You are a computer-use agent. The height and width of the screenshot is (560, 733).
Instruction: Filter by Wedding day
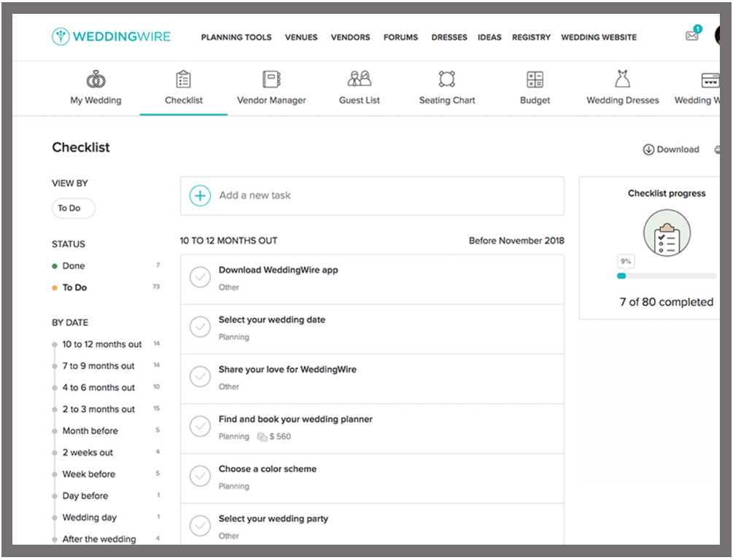(90, 518)
